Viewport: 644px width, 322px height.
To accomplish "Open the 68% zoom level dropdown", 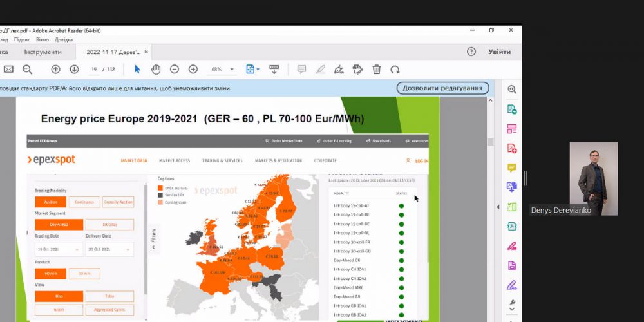I will (x=222, y=70).
